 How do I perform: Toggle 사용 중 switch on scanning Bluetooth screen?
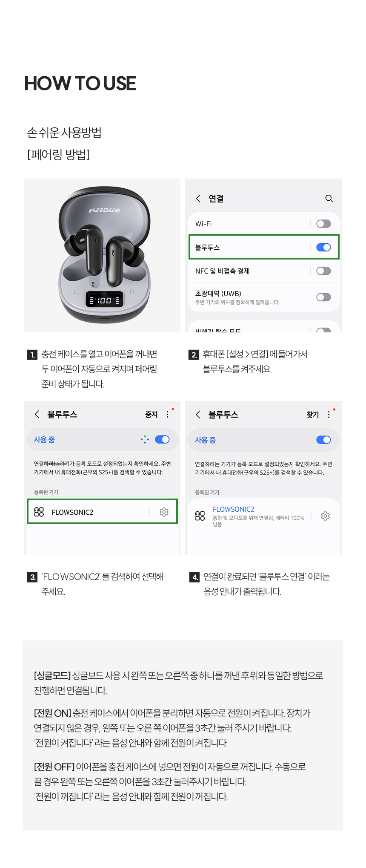[x=162, y=439]
